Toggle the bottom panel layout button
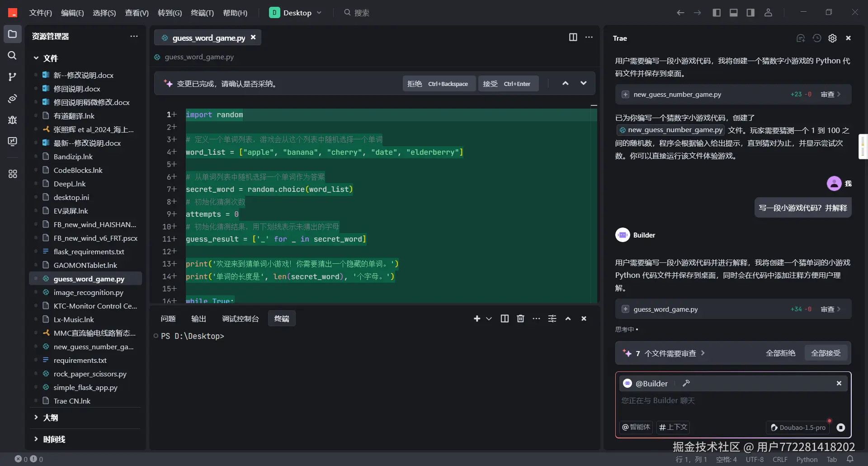 pyautogui.click(x=734, y=13)
